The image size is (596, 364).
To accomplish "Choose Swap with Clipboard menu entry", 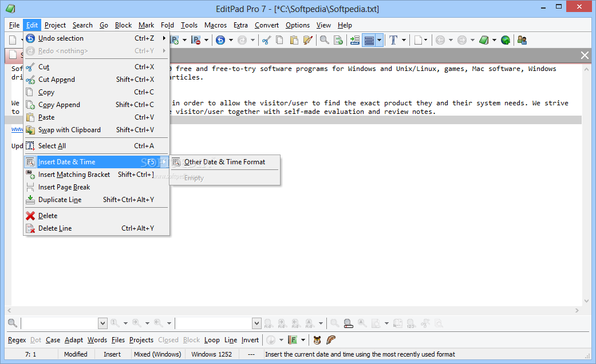I will 96,130.
